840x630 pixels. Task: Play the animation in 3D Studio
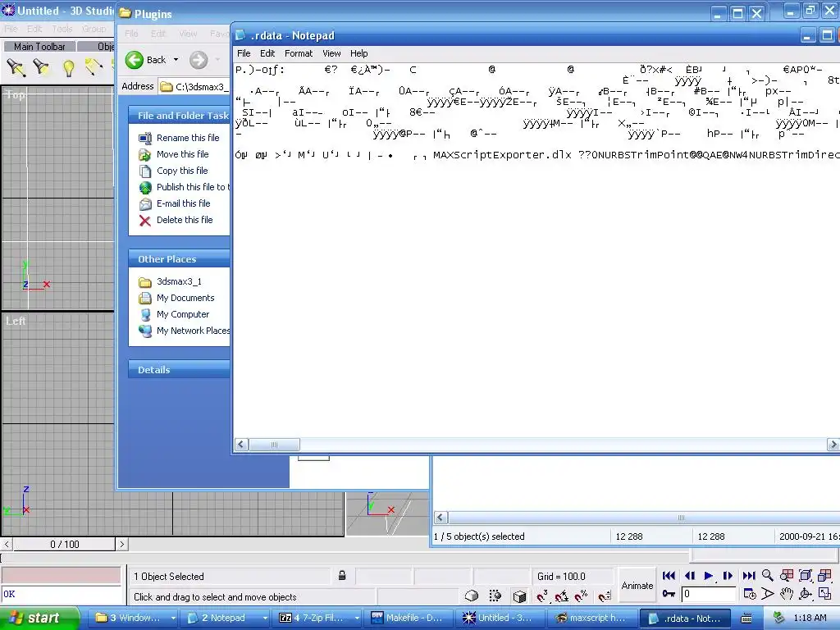(x=708, y=576)
